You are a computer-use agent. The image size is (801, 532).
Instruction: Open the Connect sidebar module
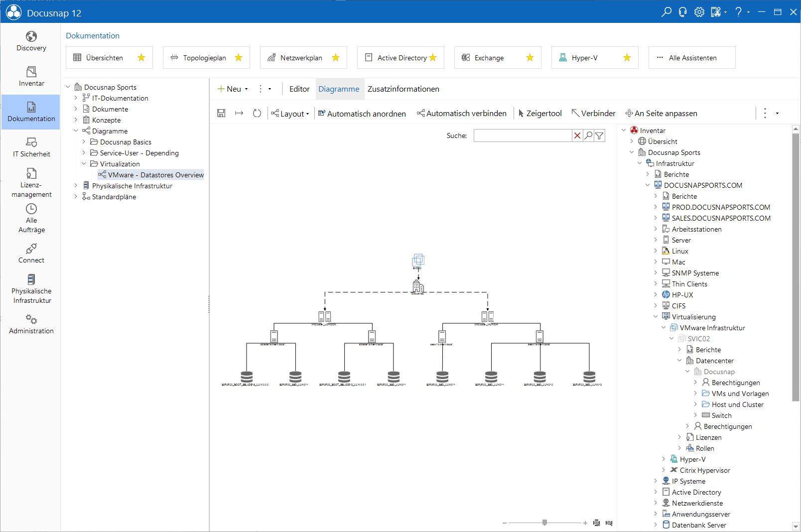pos(31,254)
